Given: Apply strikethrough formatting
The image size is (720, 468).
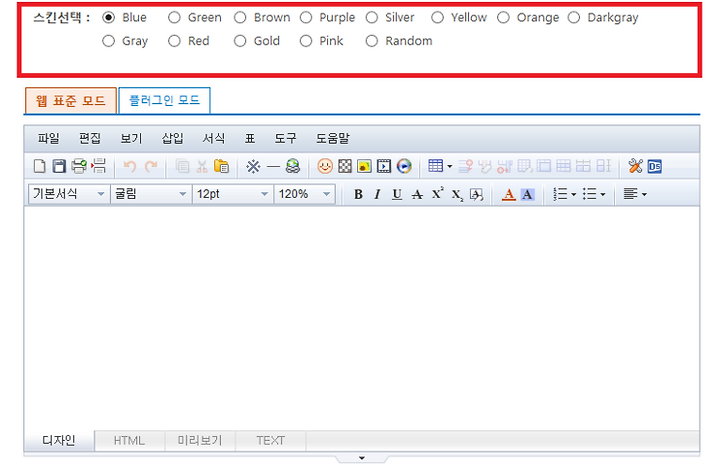Looking at the screenshot, I should tap(417, 195).
